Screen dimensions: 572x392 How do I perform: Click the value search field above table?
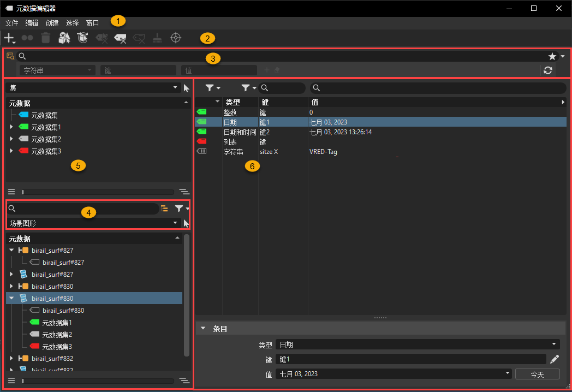point(438,87)
